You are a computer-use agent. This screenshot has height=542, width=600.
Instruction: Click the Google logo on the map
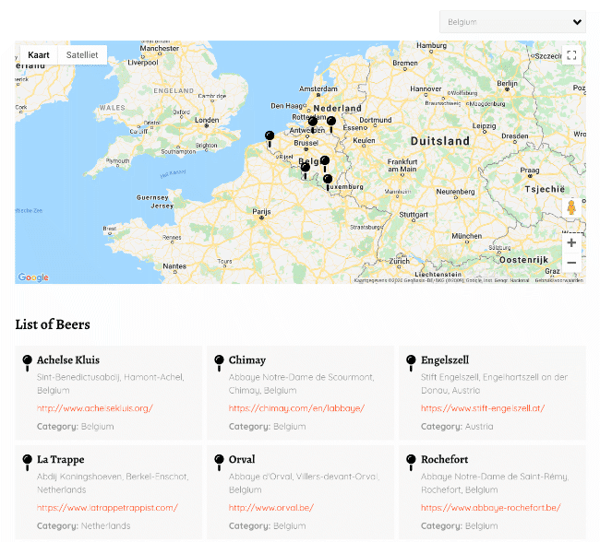(33, 277)
